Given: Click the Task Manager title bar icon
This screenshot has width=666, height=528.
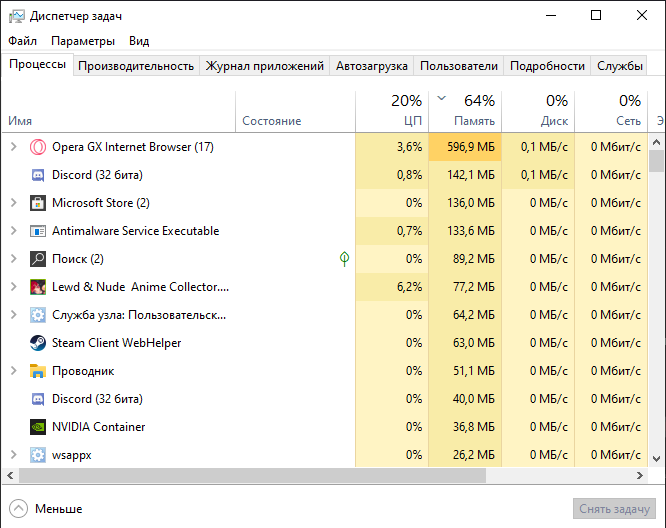Looking at the screenshot, I should coord(17,16).
